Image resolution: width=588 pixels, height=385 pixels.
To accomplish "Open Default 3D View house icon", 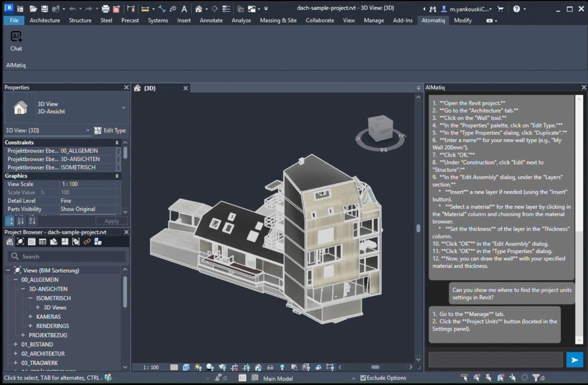I will click(198, 9).
